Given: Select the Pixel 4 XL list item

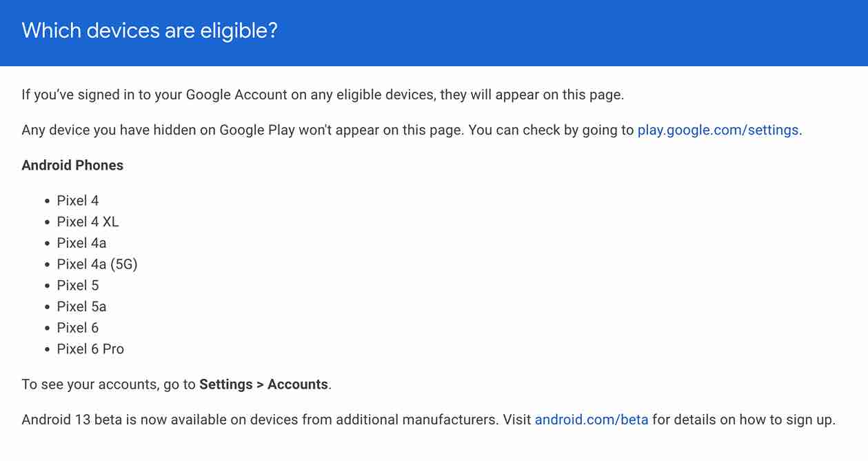Looking at the screenshot, I should [88, 222].
